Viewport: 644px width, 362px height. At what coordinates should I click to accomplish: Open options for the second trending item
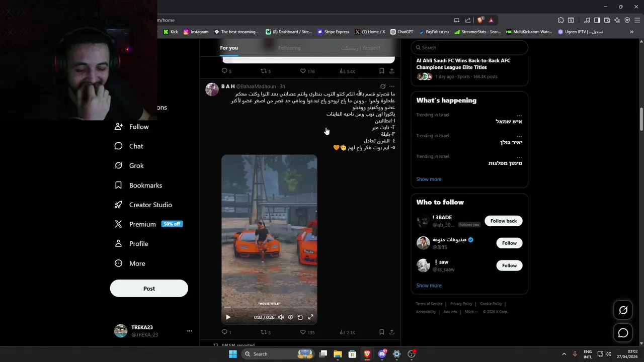(519, 136)
